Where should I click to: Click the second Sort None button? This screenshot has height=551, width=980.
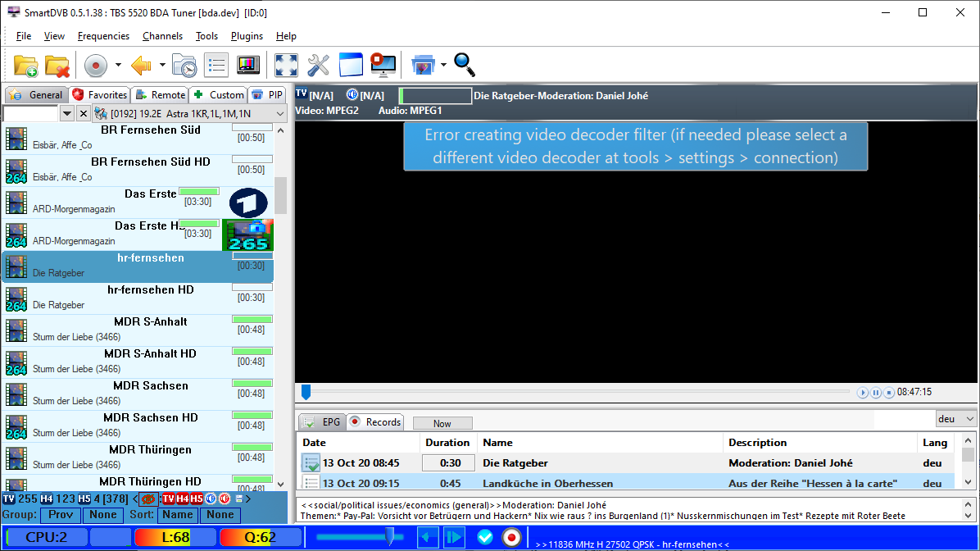point(220,515)
